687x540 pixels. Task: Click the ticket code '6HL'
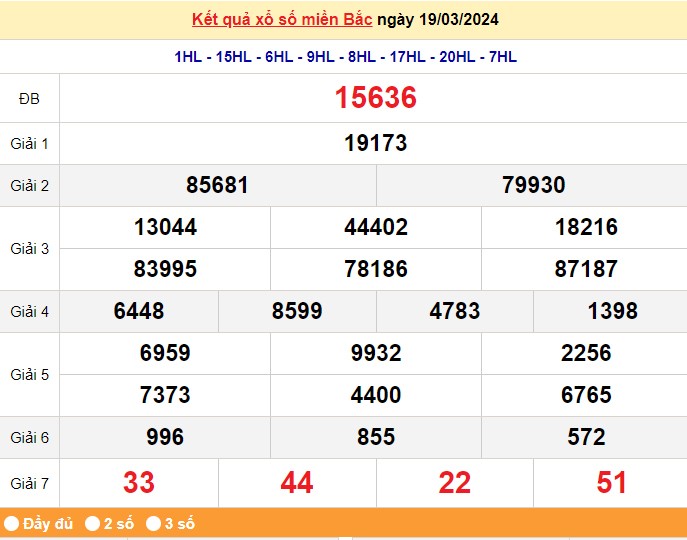click(x=279, y=57)
